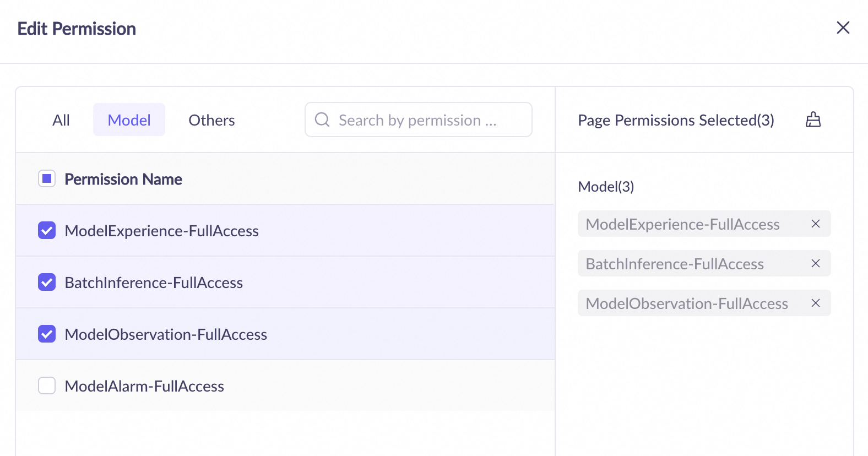Open the Others tab
Image resolution: width=868 pixels, height=456 pixels.
[x=211, y=120]
